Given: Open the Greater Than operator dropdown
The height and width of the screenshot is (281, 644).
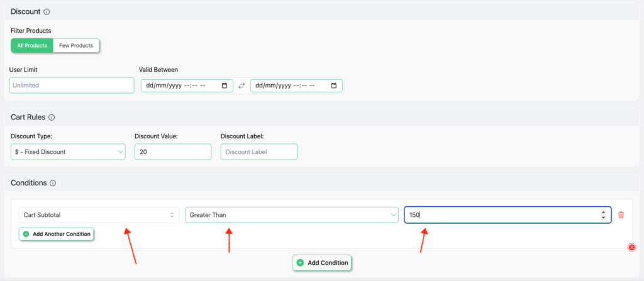Looking at the screenshot, I should (x=292, y=215).
